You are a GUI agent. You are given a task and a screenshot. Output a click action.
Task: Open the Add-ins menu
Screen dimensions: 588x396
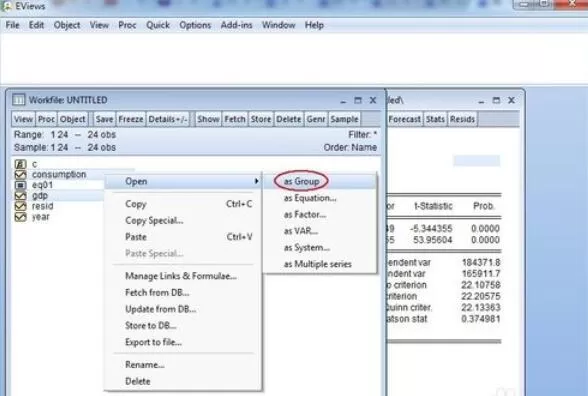click(236, 25)
